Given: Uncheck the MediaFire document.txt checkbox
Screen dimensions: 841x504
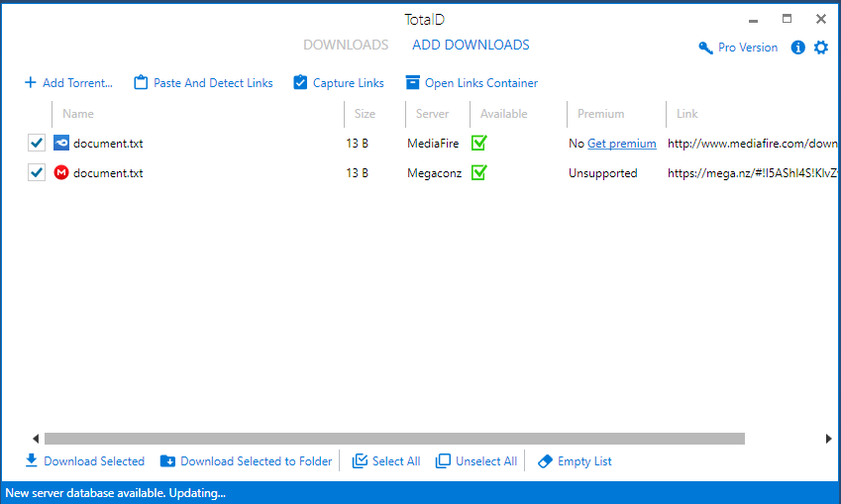Looking at the screenshot, I should coord(37,144).
